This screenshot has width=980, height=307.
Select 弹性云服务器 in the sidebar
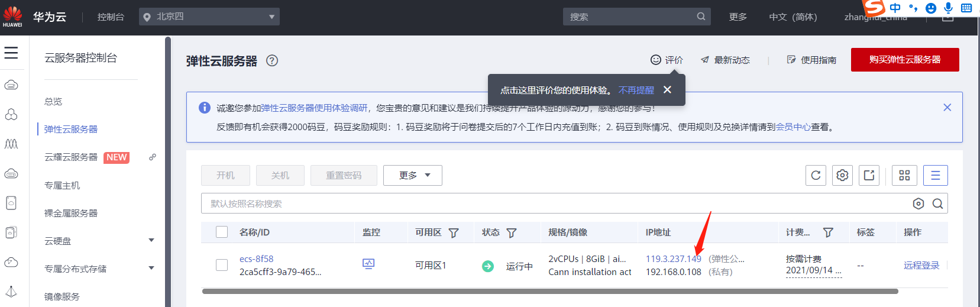(x=70, y=130)
